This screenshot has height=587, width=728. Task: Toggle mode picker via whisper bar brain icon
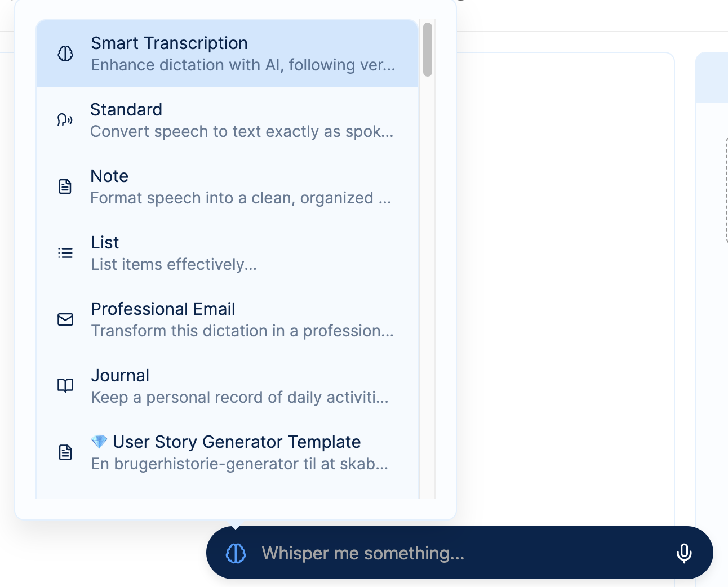236,553
